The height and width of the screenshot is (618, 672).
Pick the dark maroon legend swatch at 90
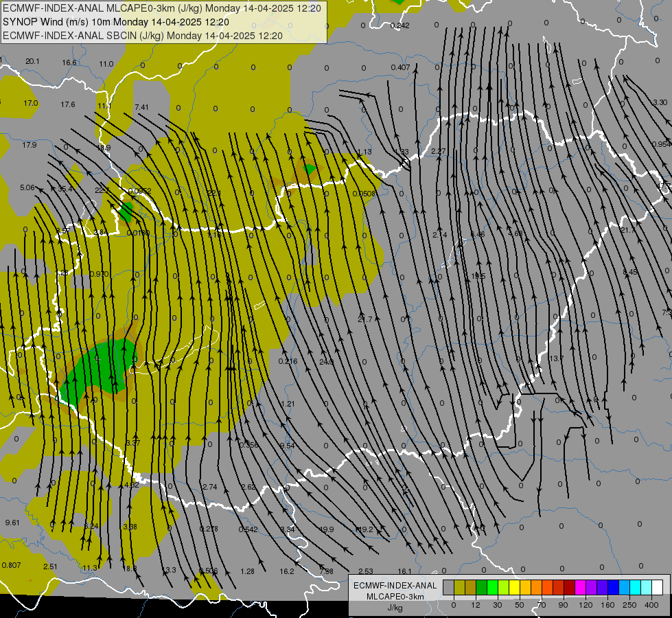569,587
